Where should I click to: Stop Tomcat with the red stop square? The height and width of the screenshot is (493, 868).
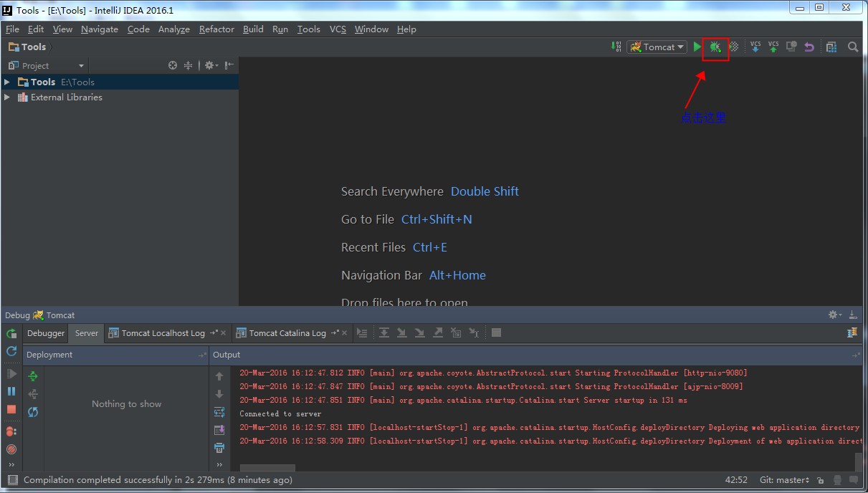coord(11,409)
